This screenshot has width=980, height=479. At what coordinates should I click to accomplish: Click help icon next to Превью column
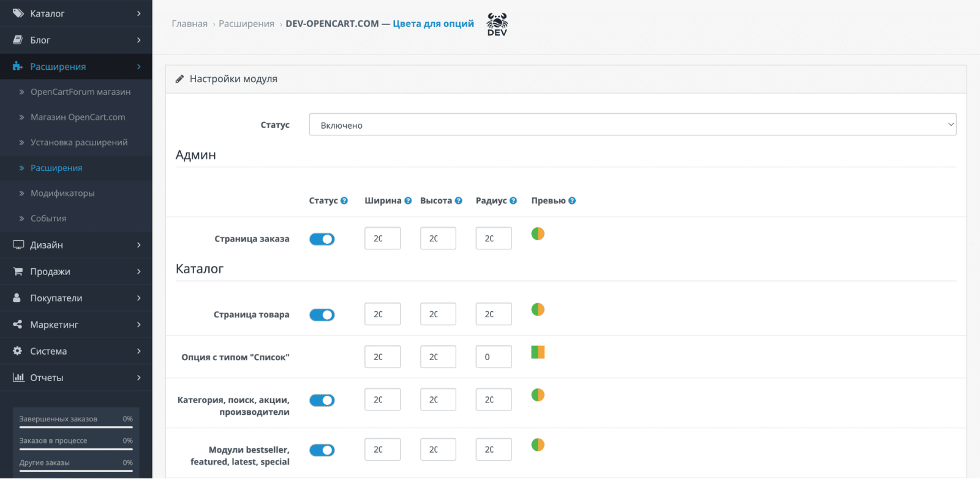click(x=572, y=200)
